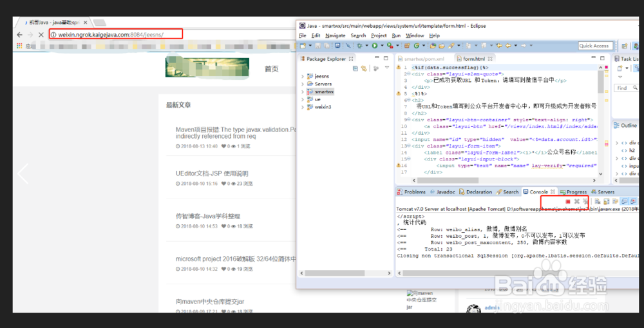Screen dimensions: 644x328
Task: Click Open Type icon in toolbar
Action: (433, 46)
